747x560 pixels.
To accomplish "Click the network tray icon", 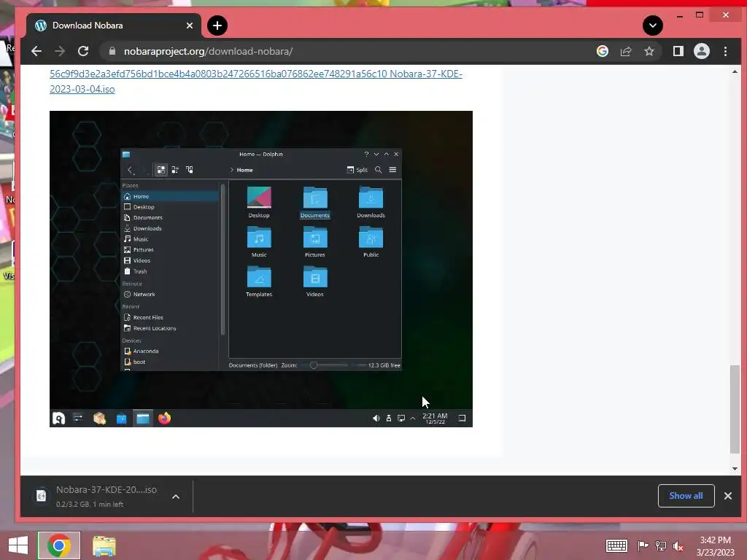I will coord(661,545).
